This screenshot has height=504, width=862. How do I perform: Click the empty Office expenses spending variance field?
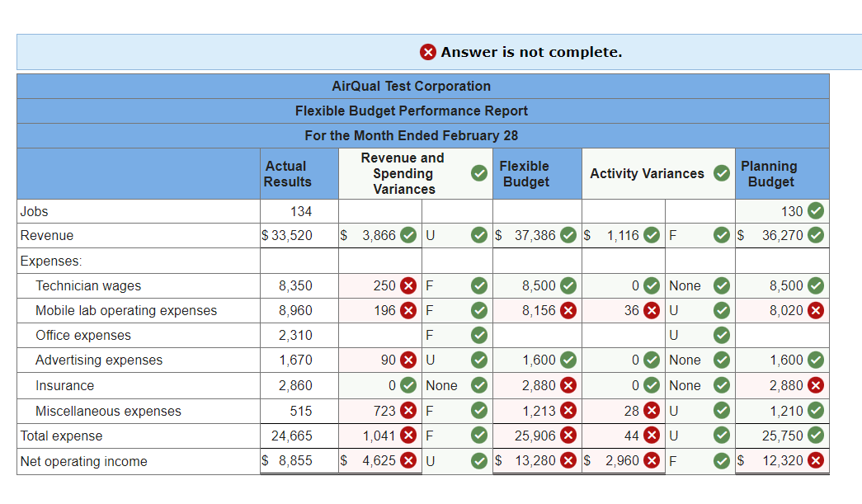[x=380, y=335]
